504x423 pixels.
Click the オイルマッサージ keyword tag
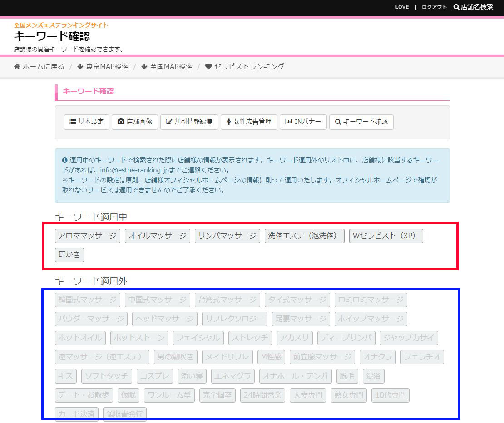pos(158,236)
